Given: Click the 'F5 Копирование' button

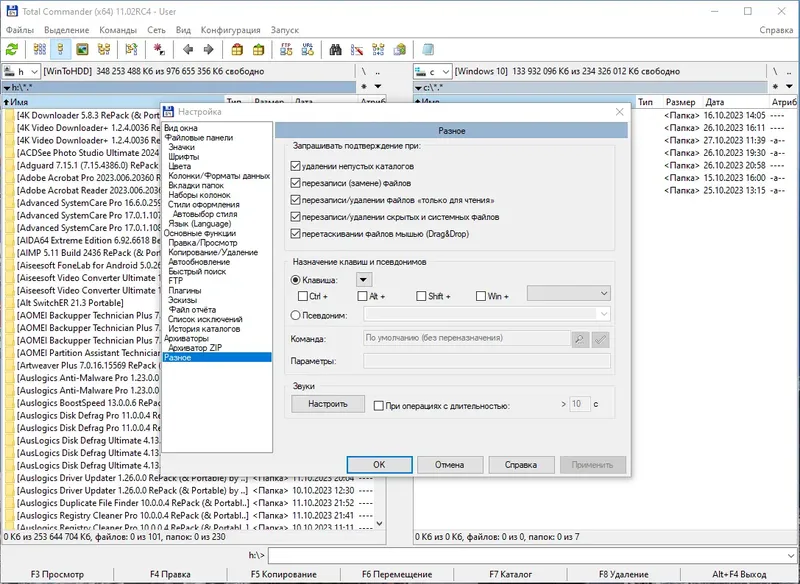Looking at the screenshot, I should tap(284, 574).
